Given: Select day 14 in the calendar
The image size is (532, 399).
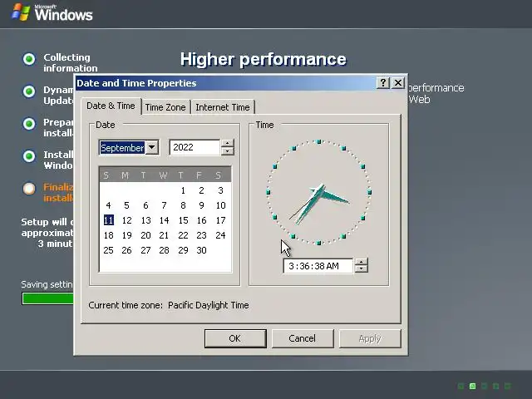Looking at the screenshot, I should (165, 220).
